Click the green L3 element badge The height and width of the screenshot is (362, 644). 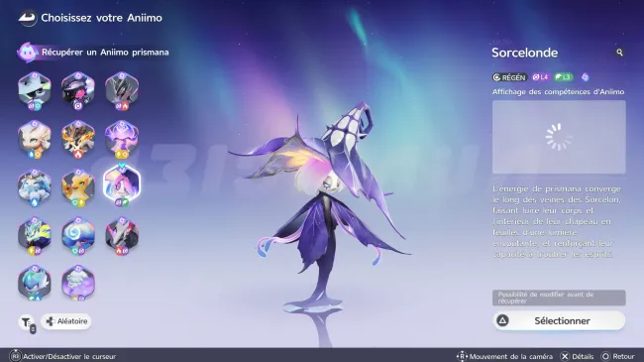click(563, 77)
